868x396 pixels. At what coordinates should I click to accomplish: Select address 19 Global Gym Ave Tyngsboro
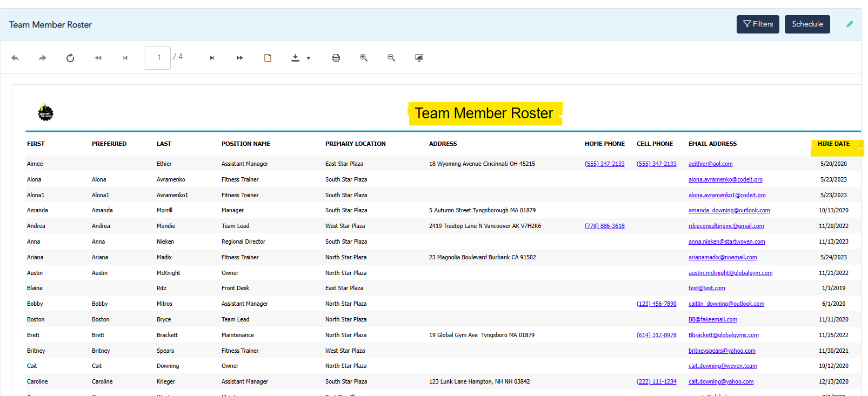pyautogui.click(x=482, y=335)
